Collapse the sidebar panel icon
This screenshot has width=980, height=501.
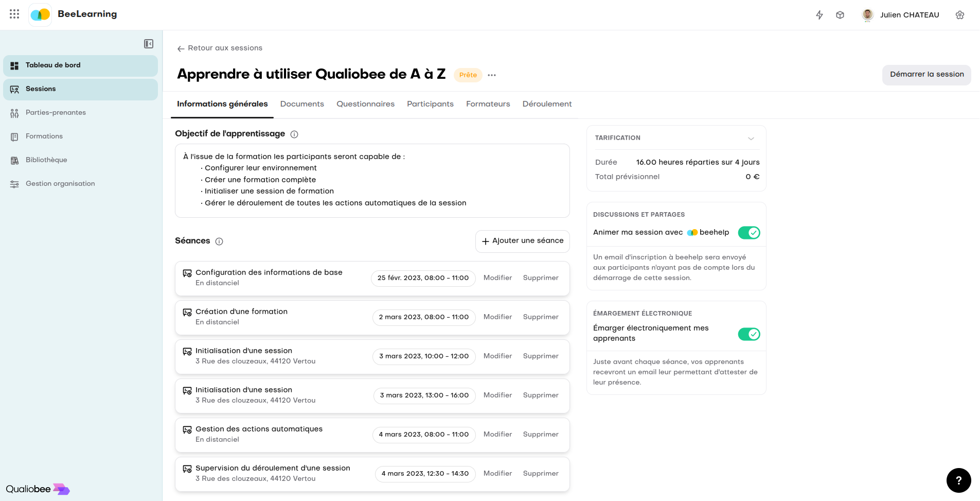149,44
